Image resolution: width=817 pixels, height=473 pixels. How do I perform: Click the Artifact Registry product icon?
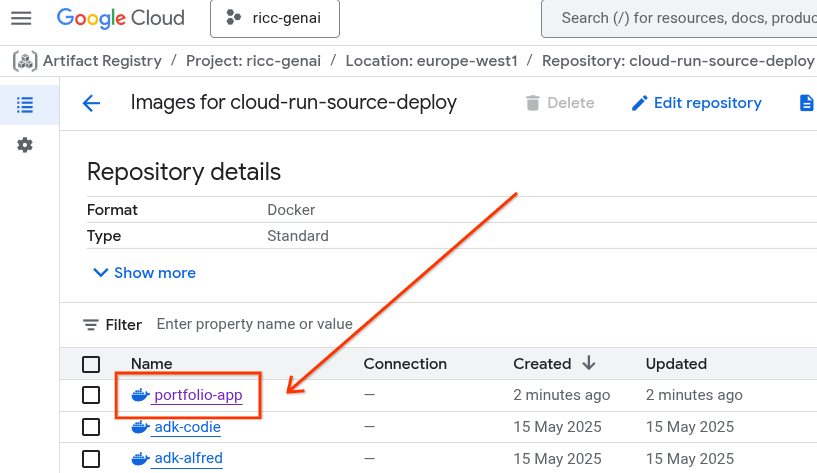coord(25,61)
